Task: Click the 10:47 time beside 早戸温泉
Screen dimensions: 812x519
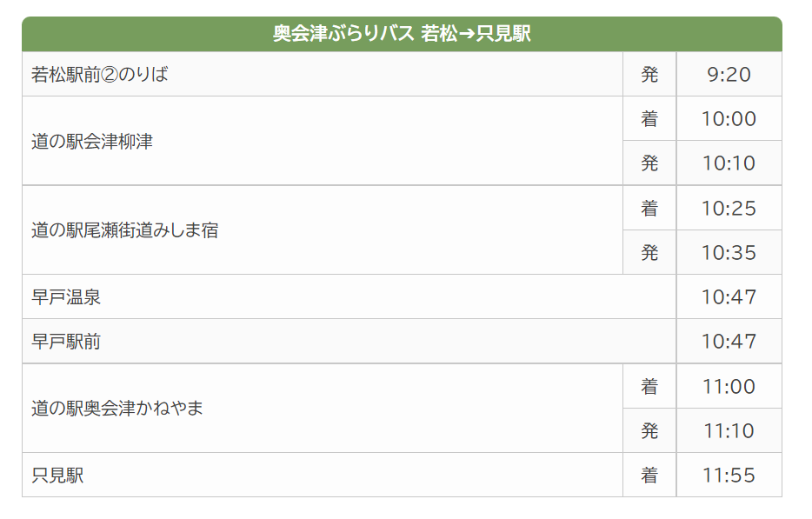Action: pyautogui.click(x=729, y=296)
